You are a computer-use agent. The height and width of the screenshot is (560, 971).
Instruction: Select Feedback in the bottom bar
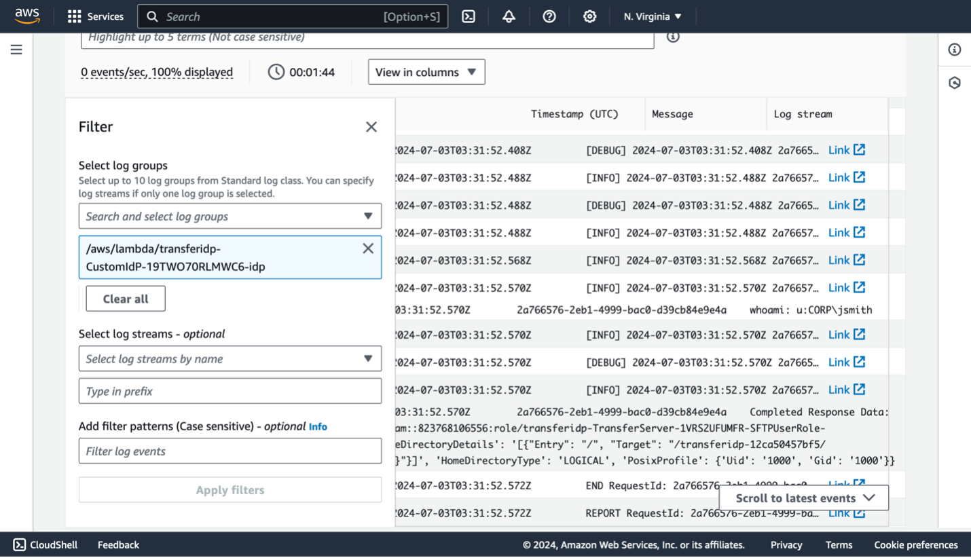[119, 544]
